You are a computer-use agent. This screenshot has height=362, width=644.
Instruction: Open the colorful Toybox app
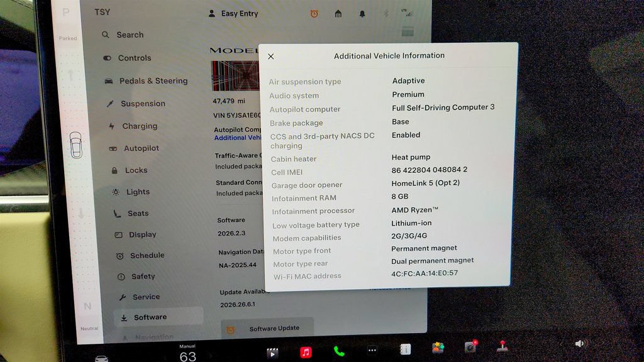pyautogui.click(x=438, y=348)
